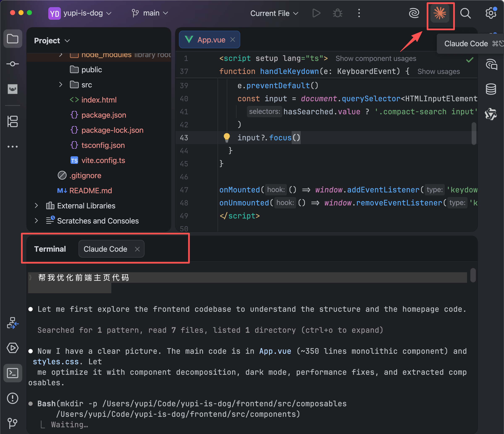Close the App.vue editor tab
The height and width of the screenshot is (434, 504).
coord(233,40)
